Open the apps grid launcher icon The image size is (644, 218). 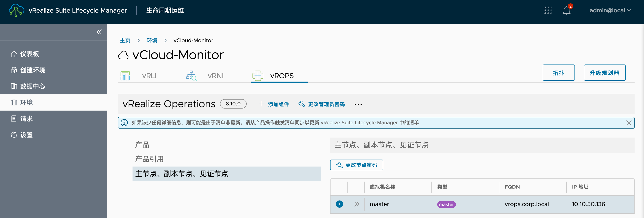point(548,11)
